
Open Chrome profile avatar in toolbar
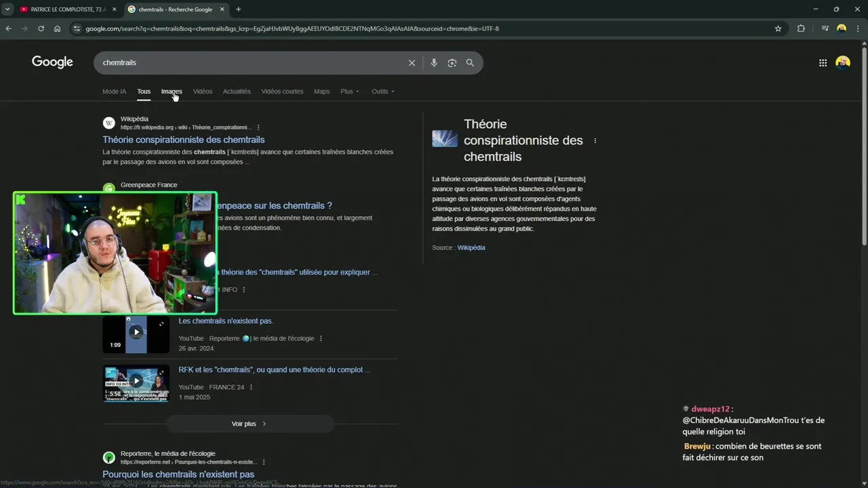point(842,28)
